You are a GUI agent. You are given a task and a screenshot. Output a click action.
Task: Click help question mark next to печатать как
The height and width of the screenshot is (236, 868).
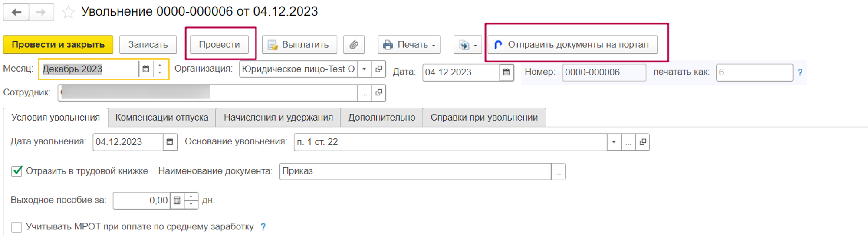tap(800, 72)
